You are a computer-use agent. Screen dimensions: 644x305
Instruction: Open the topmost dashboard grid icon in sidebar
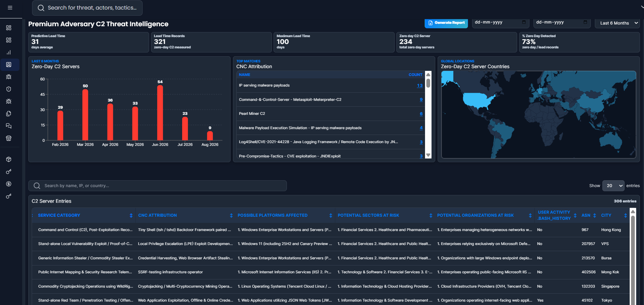pyautogui.click(x=9, y=28)
